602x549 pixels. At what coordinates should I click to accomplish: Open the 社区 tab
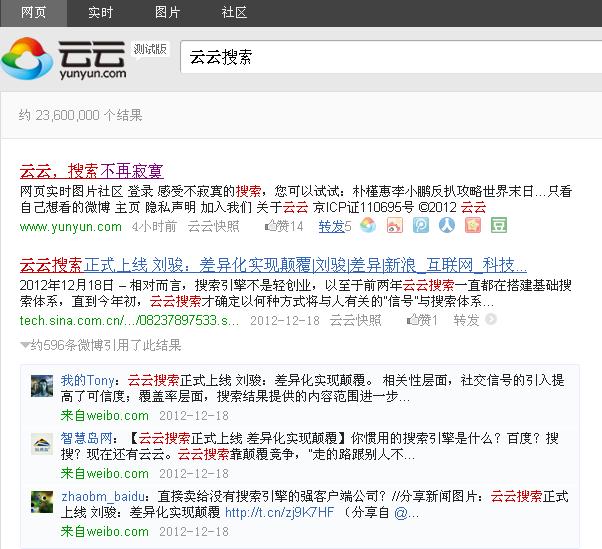234,13
